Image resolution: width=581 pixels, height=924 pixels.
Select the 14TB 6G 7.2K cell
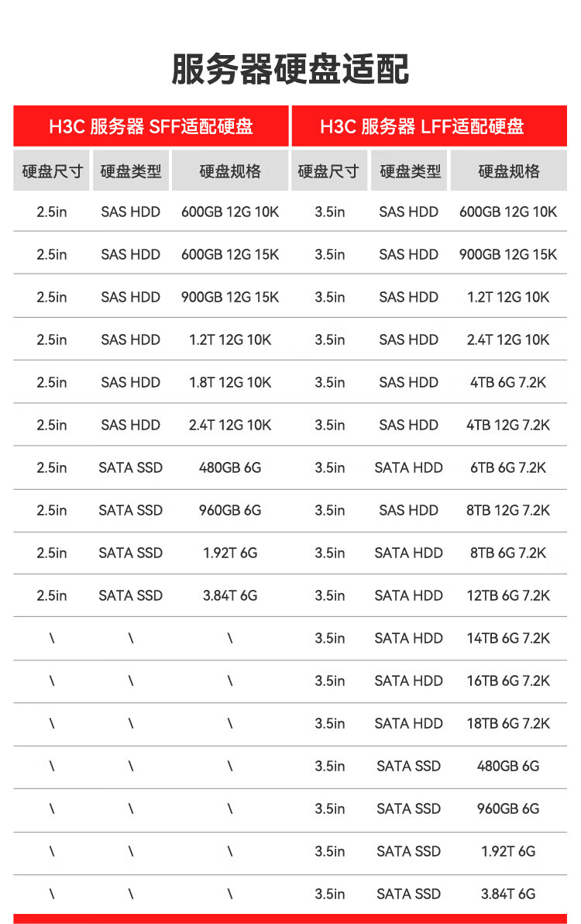pos(508,638)
